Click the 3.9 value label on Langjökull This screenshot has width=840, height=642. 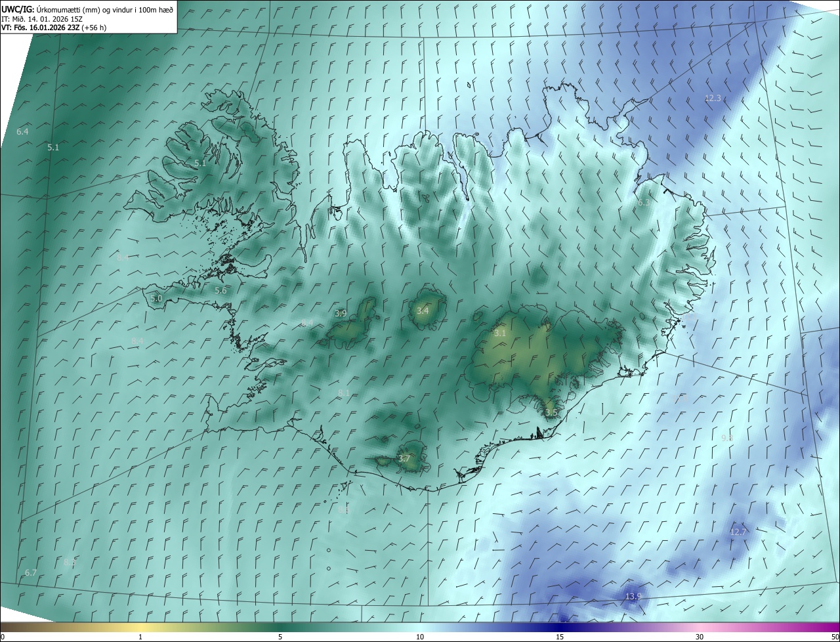[340, 314]
